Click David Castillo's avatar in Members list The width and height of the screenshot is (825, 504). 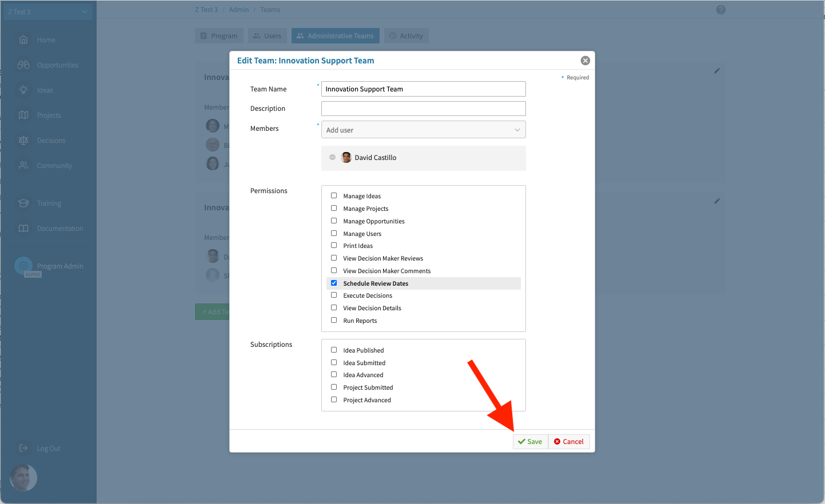coord(346,157)
